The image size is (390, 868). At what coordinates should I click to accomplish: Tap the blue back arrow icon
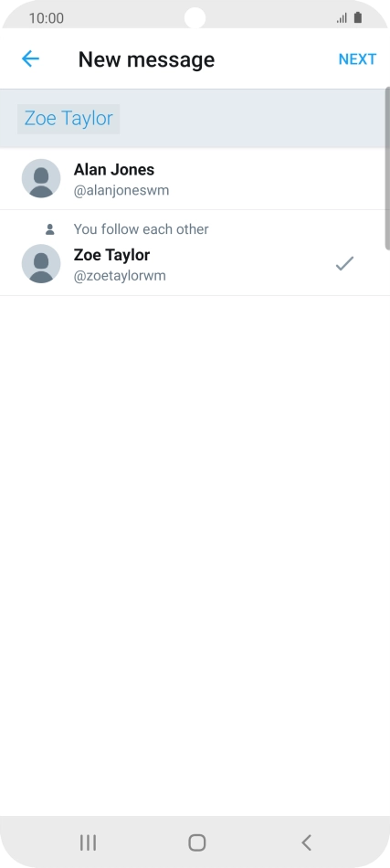point(30,58)
